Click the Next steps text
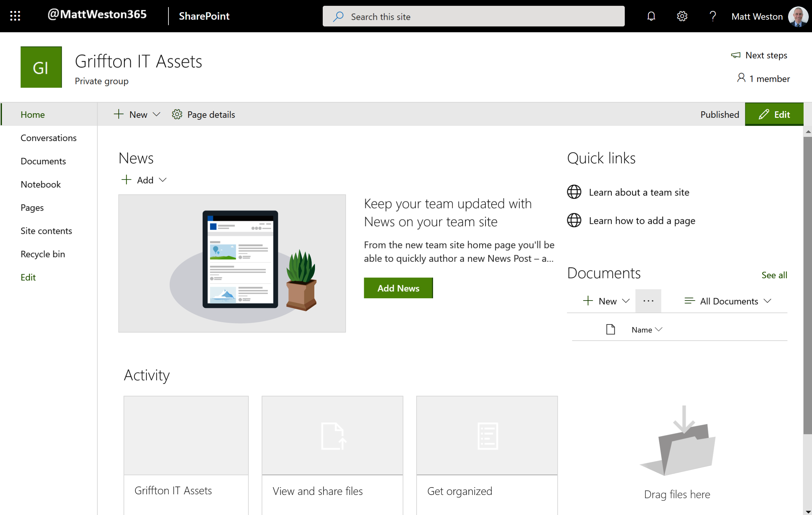This screenshot has height=515, width=812. pos(766,55)
